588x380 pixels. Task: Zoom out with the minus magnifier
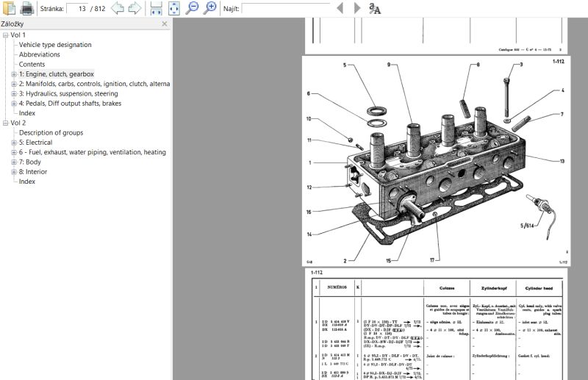pyautogui.click(x=192, y=8)
